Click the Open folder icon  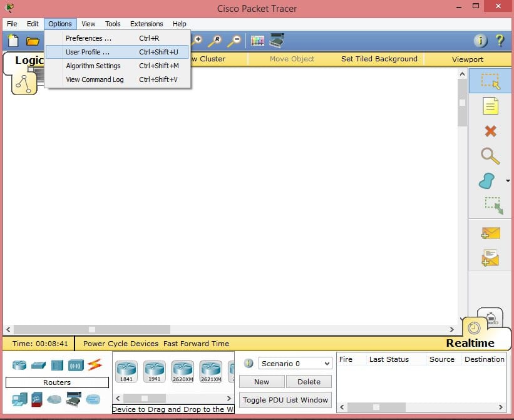coord(33,41)
